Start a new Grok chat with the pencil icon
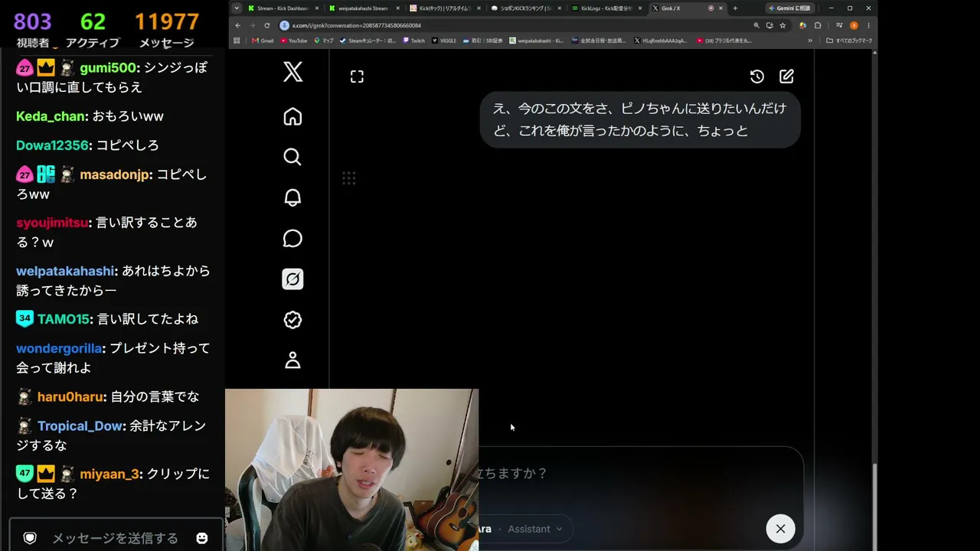Image resolution: width=980 pixels, height=551 pixels. (x=786, y=77)
